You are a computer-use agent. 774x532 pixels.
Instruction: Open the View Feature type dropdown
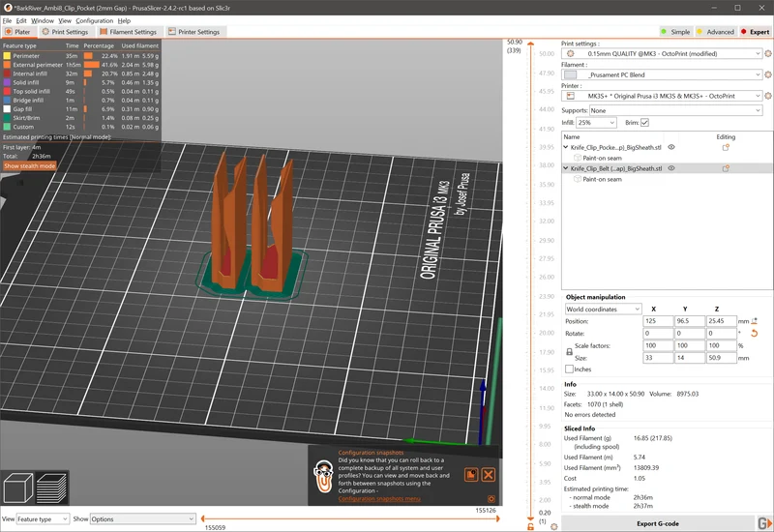coord(43,519)
